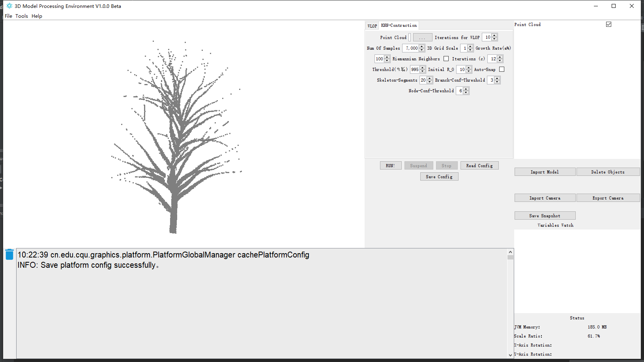Toggle the Auto-Snap checkbox
Viewport: 644px width, 362px height.
coord(502,69)
